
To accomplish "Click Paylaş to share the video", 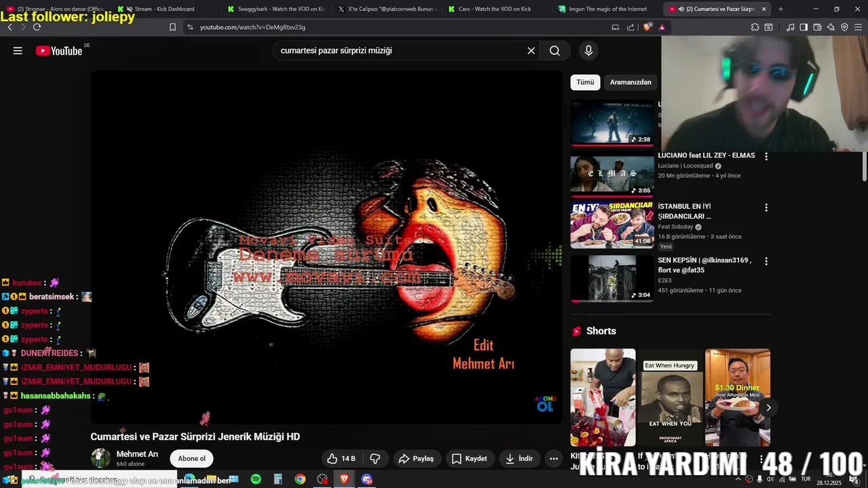I will click(416, 459).
